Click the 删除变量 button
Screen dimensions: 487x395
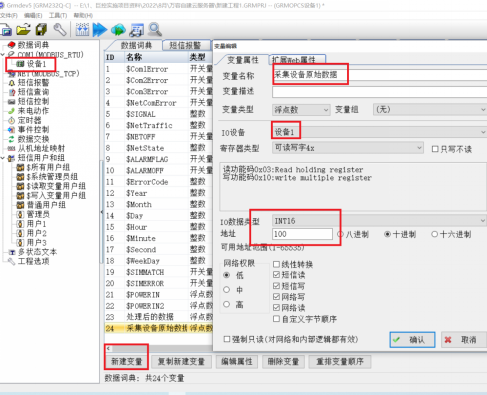point(283,361)
